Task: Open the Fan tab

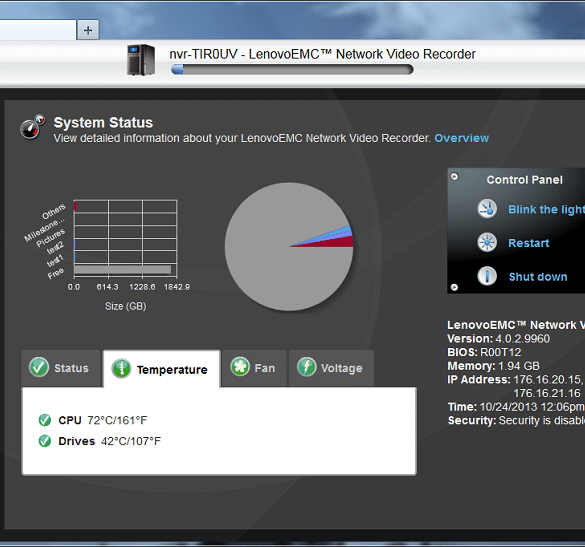Action: tap(254, 368)
